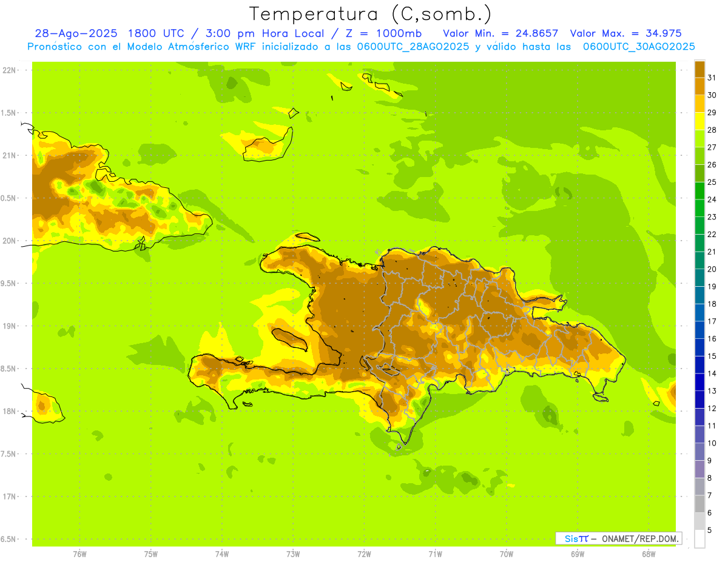Click the "Valor Min. = 24.8657" readout

click(x=500, y=33)
